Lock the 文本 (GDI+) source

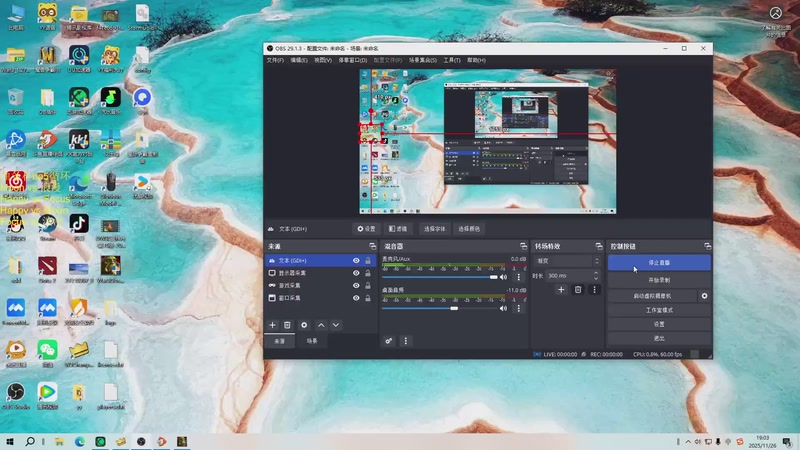point(368,261)
